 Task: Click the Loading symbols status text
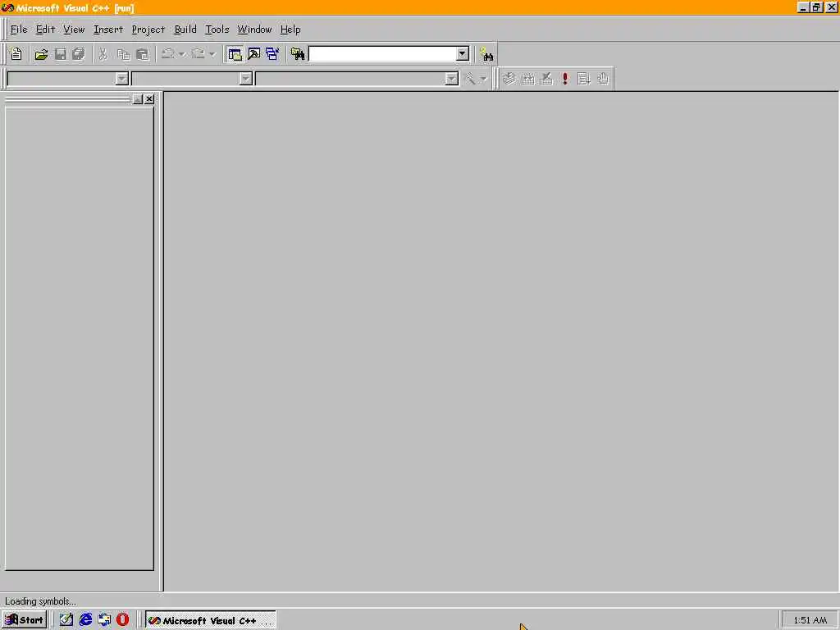coord(41,601)
